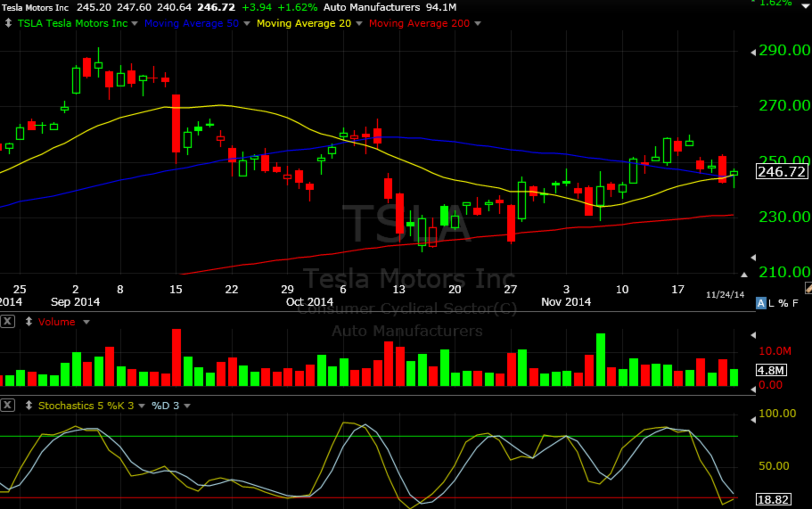Click the 10.0M volume axis label
This screenshot has height=509, width=812.
tap(775, 351)
